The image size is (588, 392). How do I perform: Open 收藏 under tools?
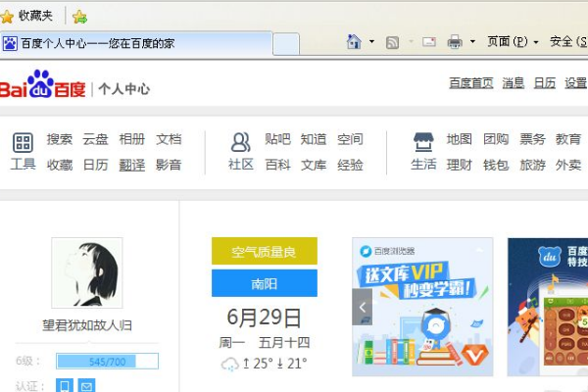tap(59, 165)
